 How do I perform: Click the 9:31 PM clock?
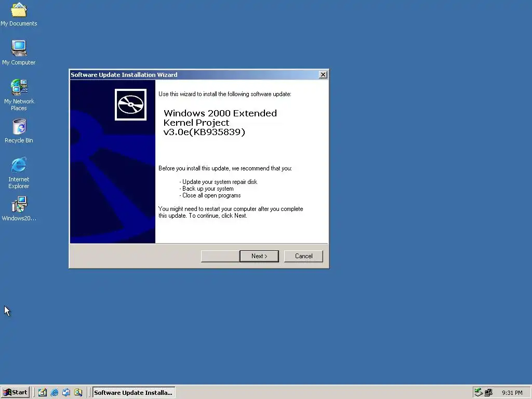pos(512,393)
